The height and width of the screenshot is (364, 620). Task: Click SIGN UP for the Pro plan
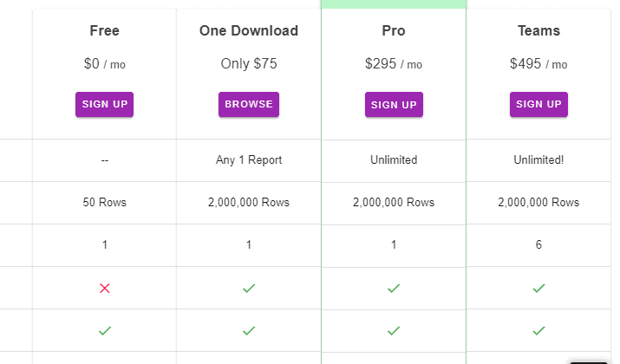pyautogui.click(x=394, y=105)
